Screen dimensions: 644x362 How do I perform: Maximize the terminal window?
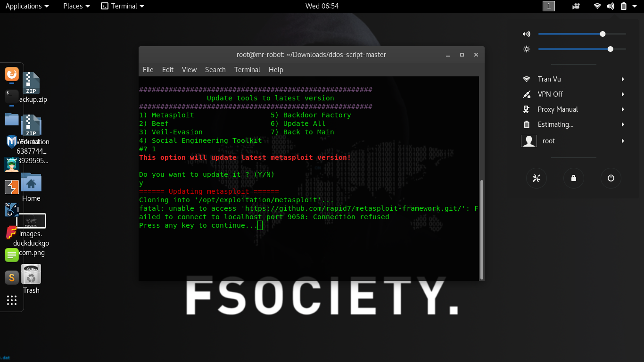462,55
